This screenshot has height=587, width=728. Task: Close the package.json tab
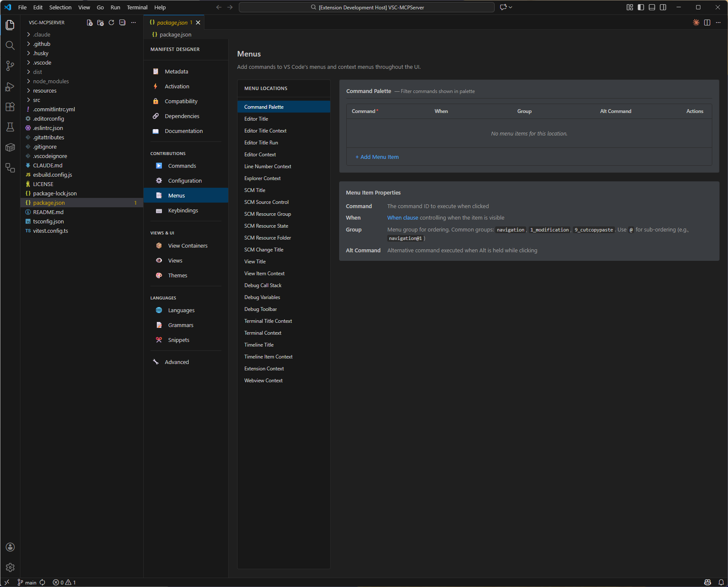[x=198, y=23]
